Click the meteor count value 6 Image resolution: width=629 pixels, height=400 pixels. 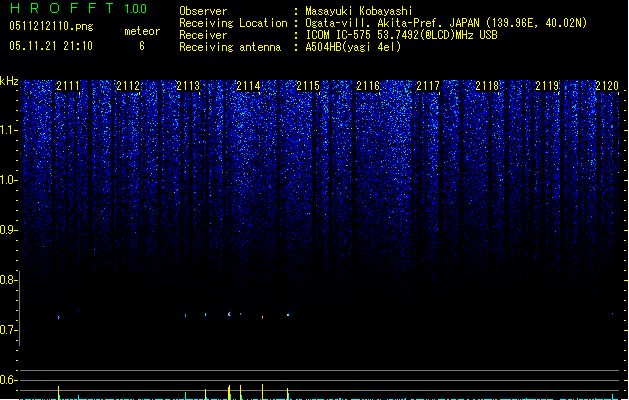[142, 46]
